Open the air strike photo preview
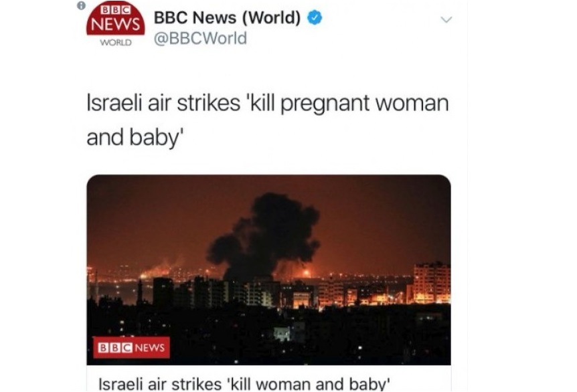Viewport: 577px width, 392px height. (x=268, y=270)
